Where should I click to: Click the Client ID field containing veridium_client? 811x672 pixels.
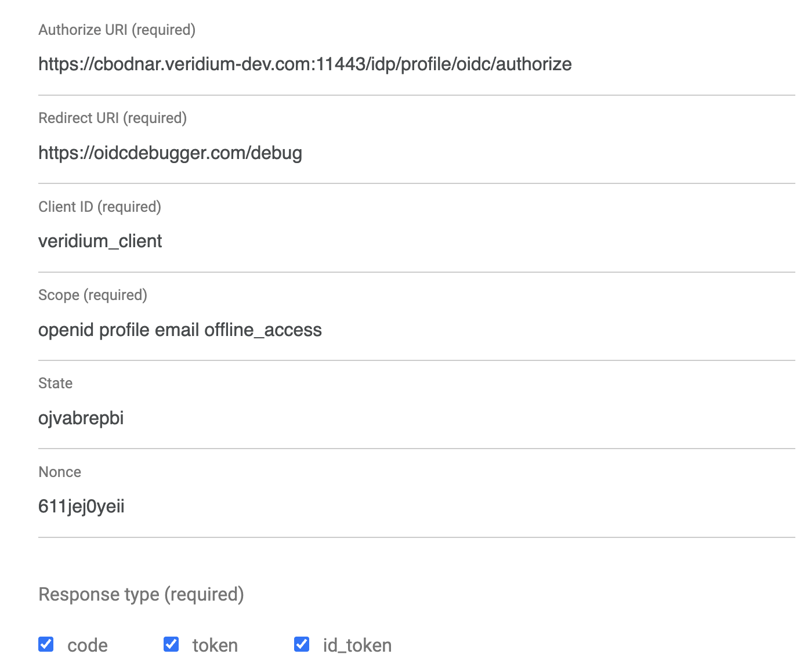point(416,241)
